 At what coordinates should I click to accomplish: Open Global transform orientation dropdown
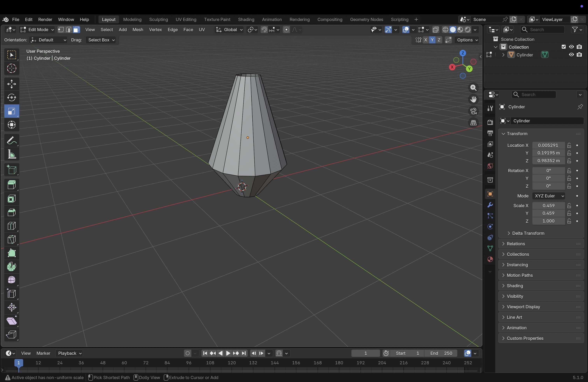pos(229,30)
